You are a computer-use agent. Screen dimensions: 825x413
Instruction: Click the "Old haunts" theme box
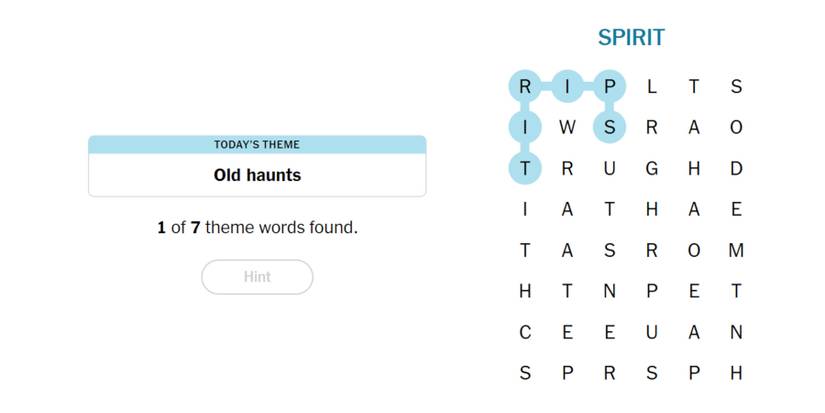(257, 175)
